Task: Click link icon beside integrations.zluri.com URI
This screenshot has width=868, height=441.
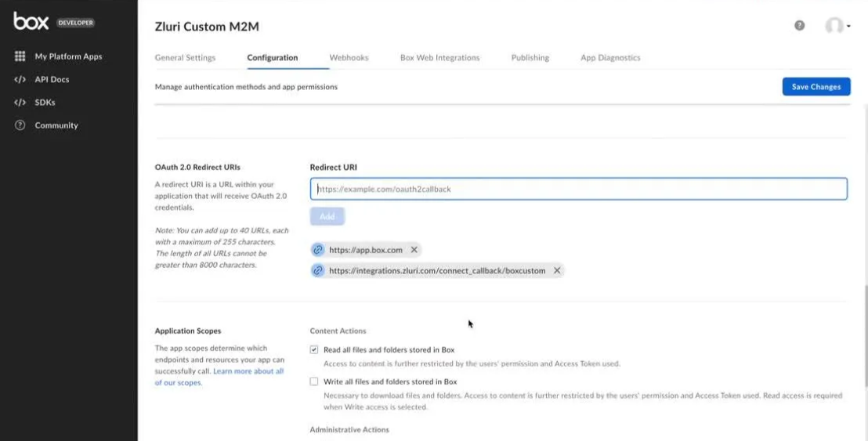Action: click(x=318, y=270)
